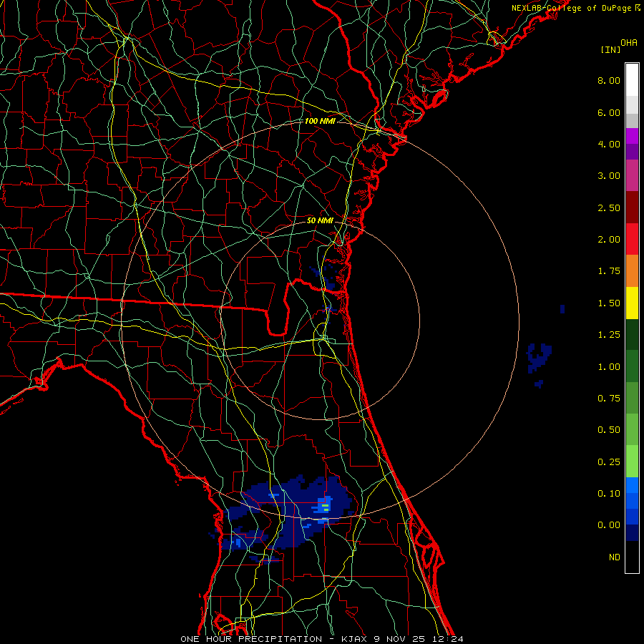Click the 2.00 legend value
This screenshot has width=644, height=644.
point(609,240)
